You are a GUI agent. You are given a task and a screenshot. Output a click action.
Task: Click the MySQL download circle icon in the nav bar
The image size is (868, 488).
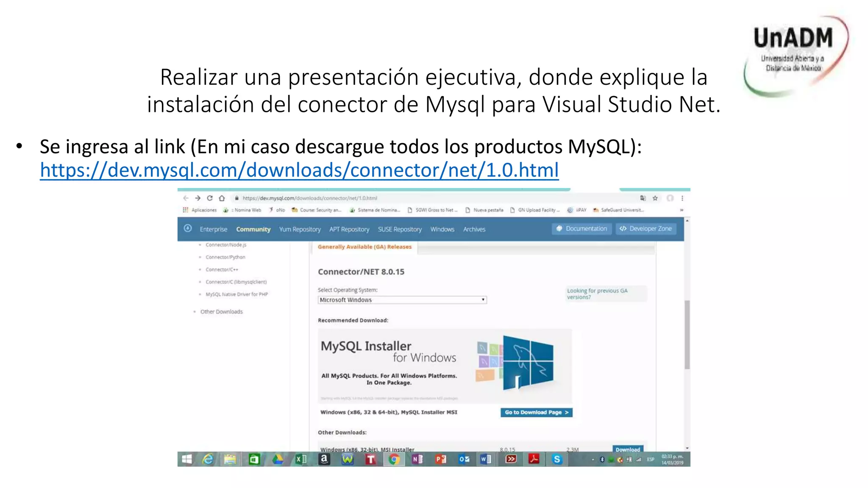point(188,228)
